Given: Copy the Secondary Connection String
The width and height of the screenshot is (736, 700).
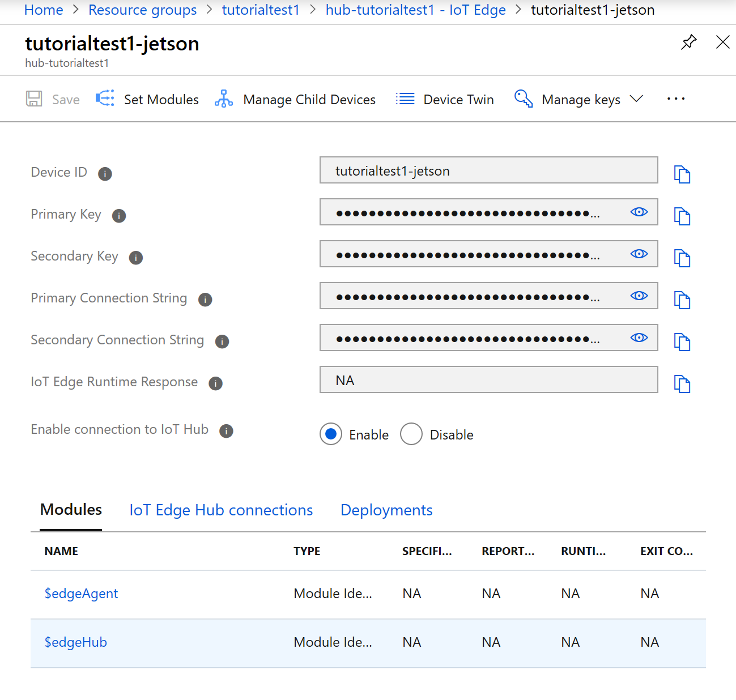Looking at the screenshot, I should point(682,342).
